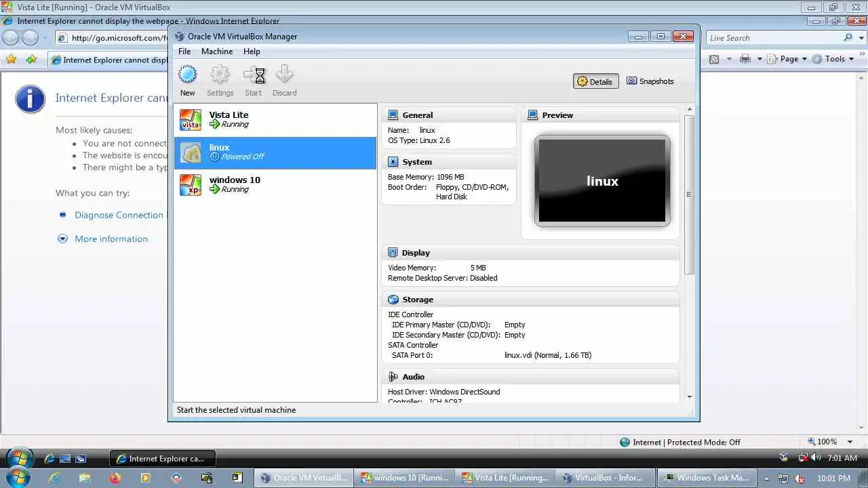Click the IE Add to Favorites icon
868x488 pixels.
click(31, 60)
